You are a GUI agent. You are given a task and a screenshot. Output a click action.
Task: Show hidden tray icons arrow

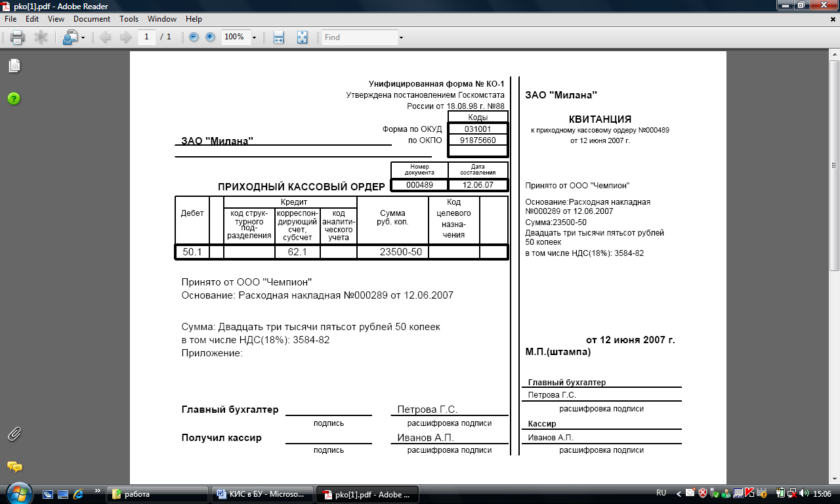click(x=679, y=493)
